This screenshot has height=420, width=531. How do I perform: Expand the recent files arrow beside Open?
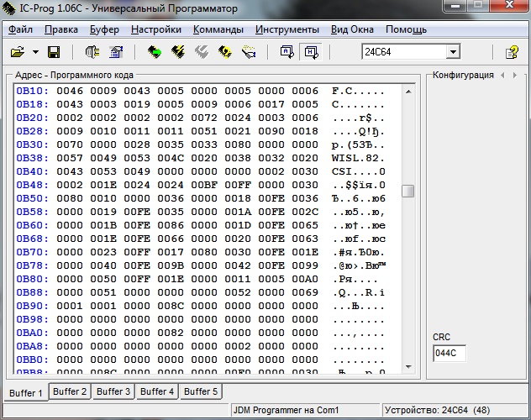pos(35,52)
